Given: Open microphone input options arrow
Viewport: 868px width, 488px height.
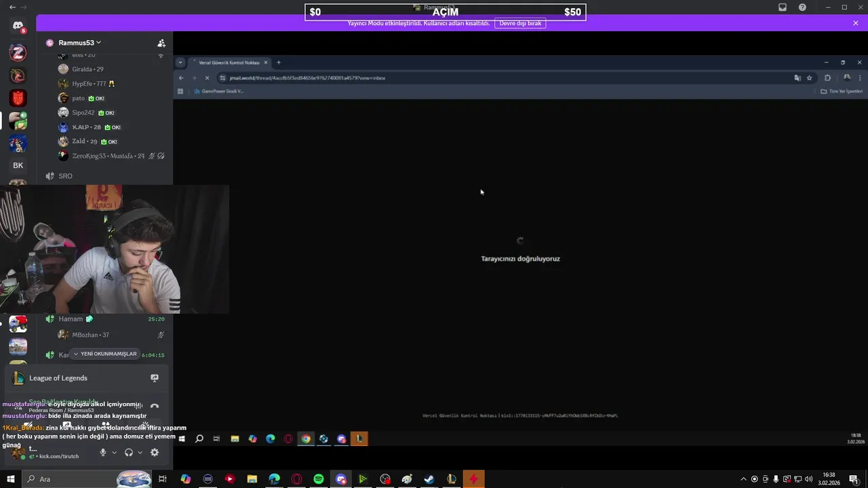Looking at the screenshot, I should pyautogui.click(x=114, y=453).
